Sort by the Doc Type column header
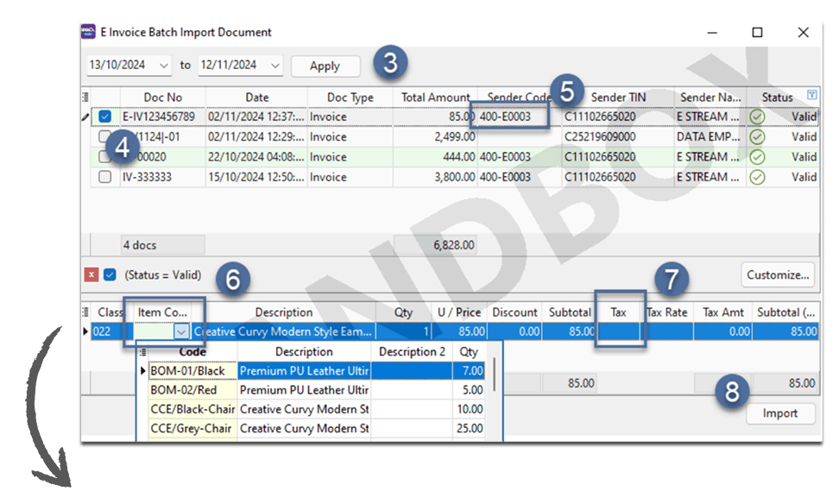 (350, 98)
